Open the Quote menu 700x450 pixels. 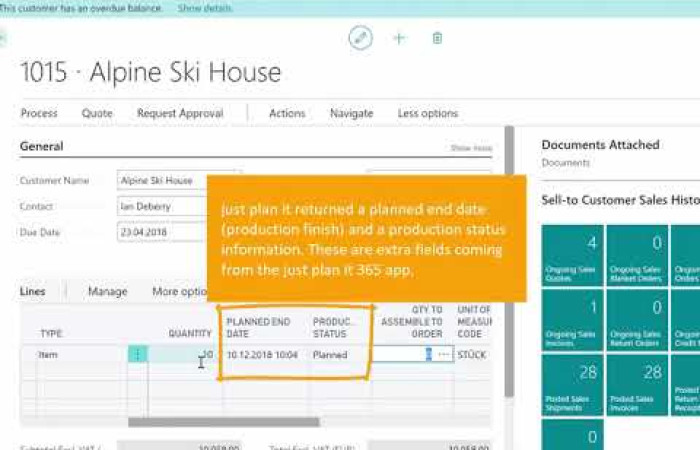(x=97, y=113)
